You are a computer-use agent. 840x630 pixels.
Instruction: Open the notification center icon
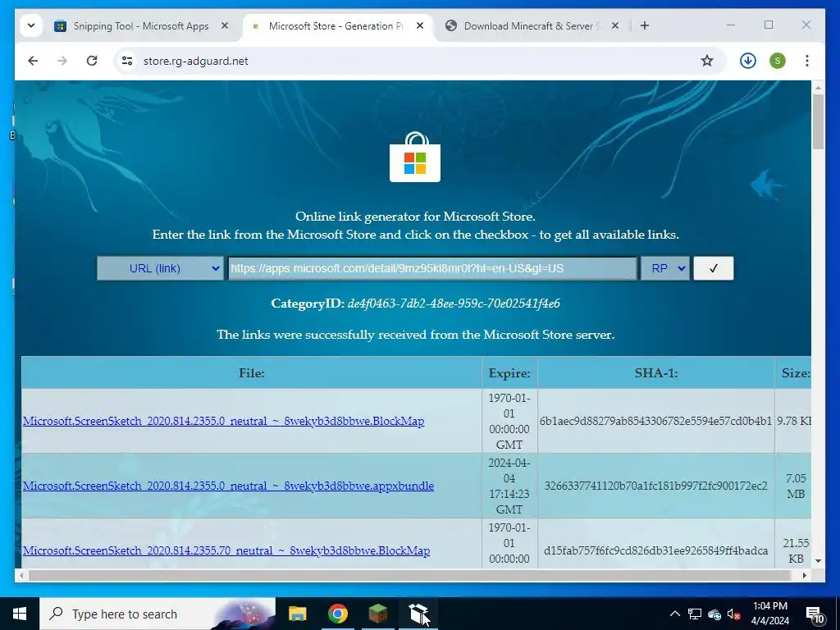(x=815, y=614)
